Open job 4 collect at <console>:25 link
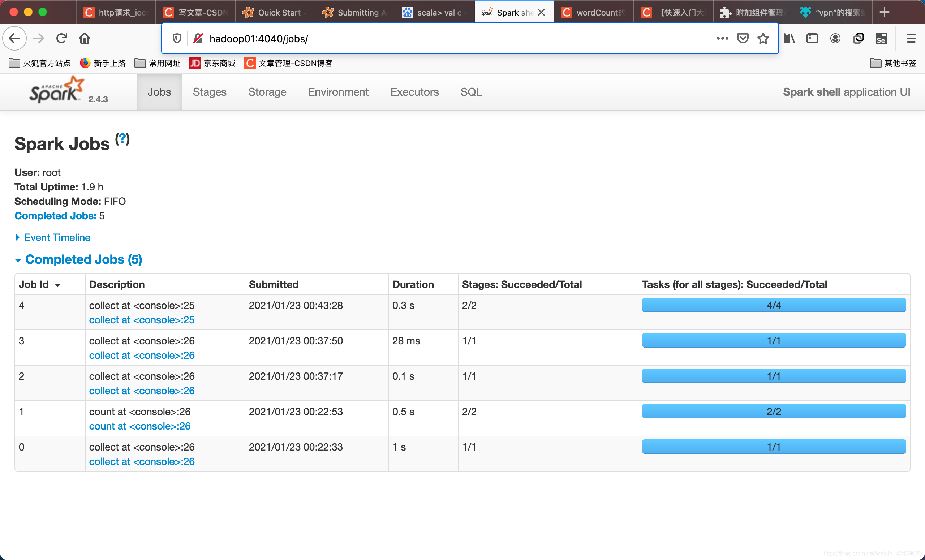The height and width of the screenshot is (560, 925). [x=142, y=320]
